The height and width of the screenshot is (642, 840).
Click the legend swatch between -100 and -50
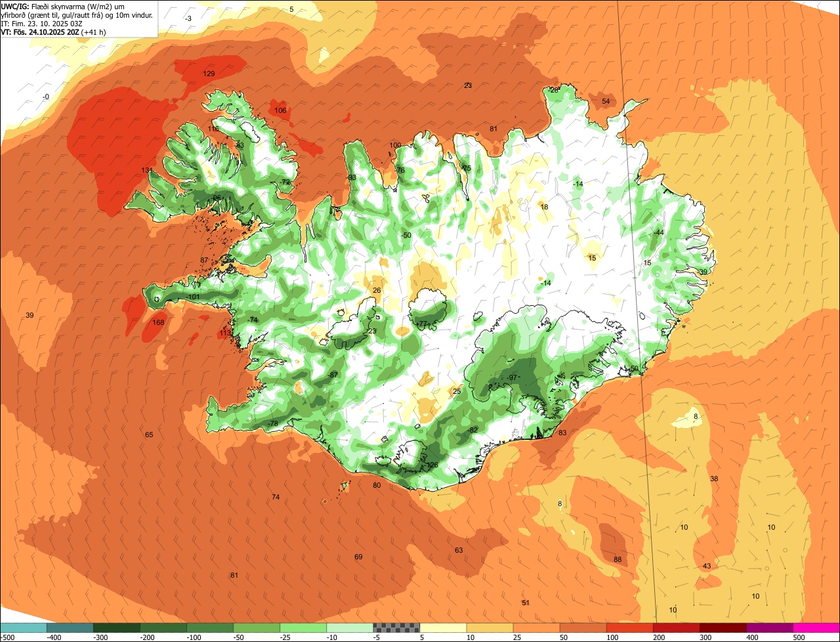pos(210,628)
